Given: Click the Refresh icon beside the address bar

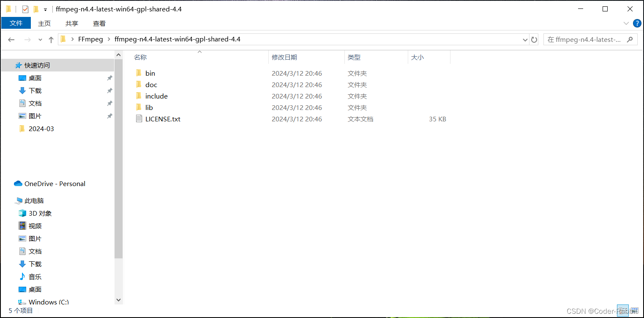Looking at the screenshot, I should click(x=534, y=39).
